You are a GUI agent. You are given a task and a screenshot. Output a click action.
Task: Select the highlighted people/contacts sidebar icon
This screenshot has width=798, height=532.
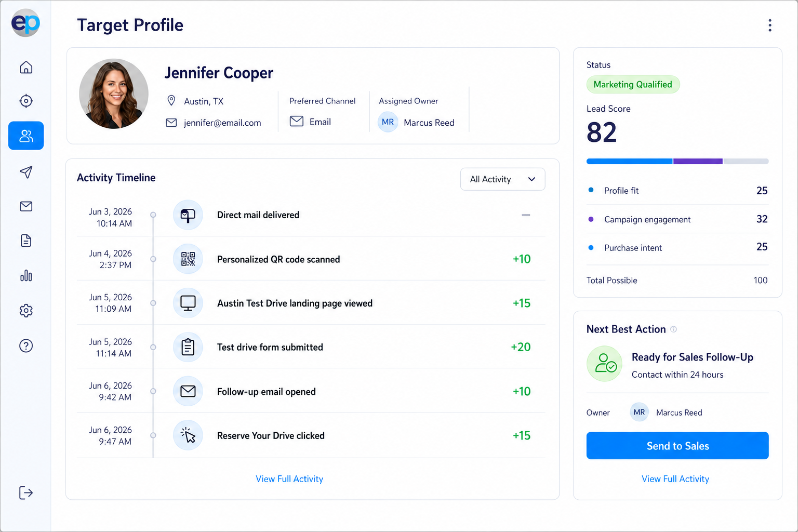[26, 136]
